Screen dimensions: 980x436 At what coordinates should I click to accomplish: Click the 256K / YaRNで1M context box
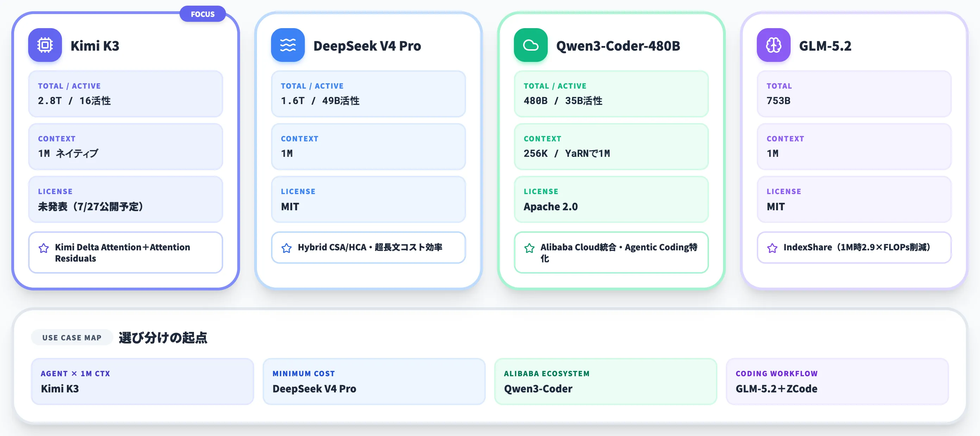[x=611, y=146]
